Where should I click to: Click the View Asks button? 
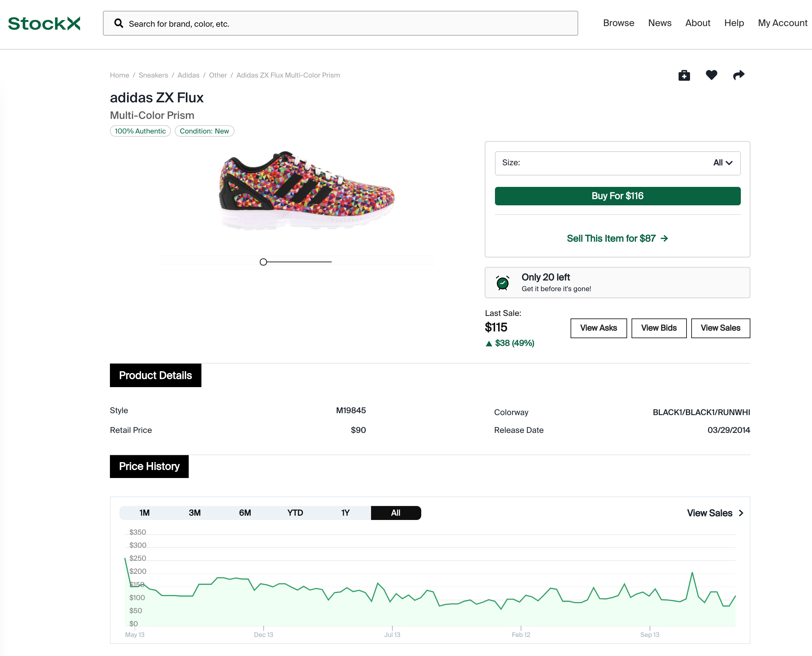click(598, 328)
